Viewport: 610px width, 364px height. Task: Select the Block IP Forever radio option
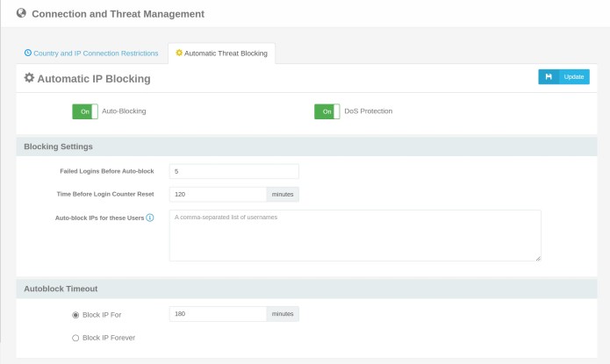pos(75,337)
